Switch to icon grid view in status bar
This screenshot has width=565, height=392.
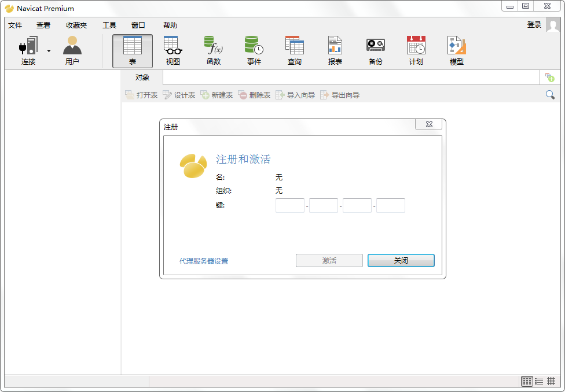tap(527, 381)
